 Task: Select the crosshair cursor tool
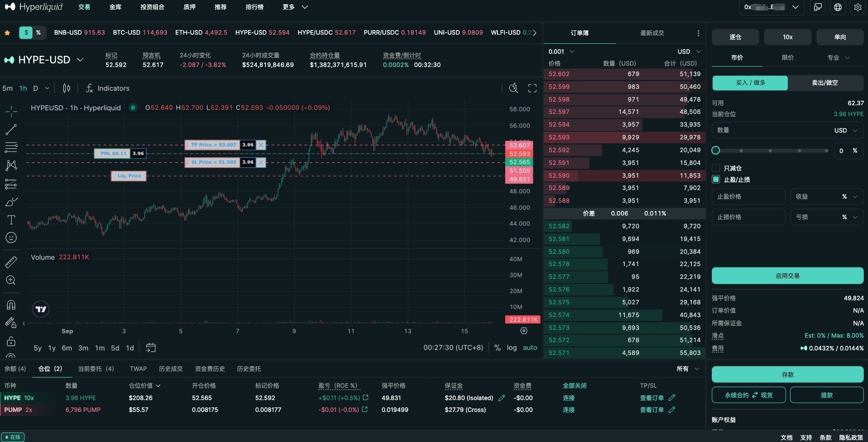coord(11,111)
